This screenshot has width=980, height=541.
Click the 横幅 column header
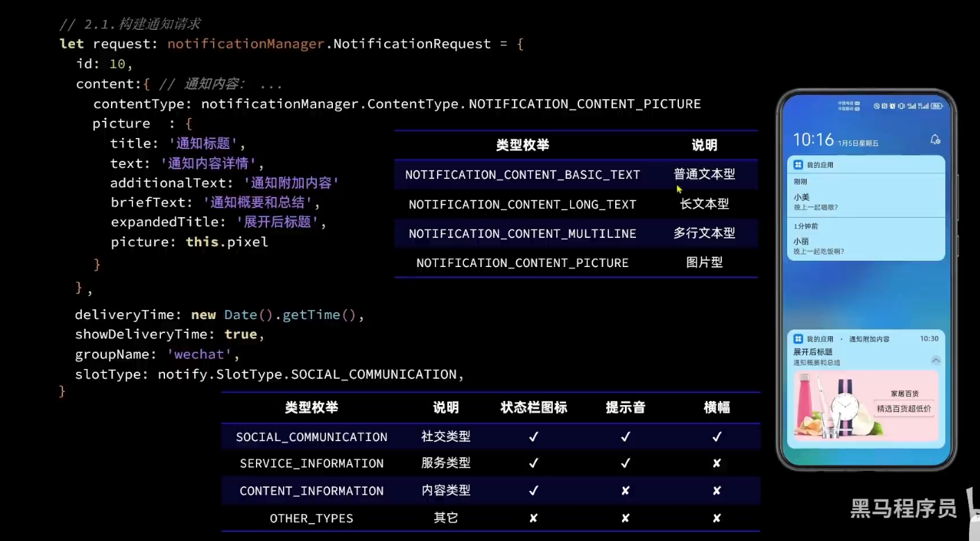pos(716,408)
